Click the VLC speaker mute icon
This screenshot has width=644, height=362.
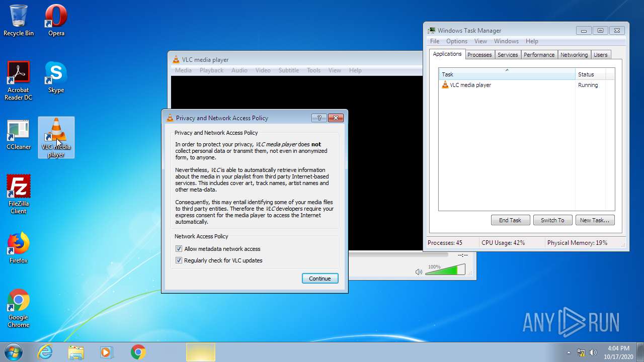[419, 272]
